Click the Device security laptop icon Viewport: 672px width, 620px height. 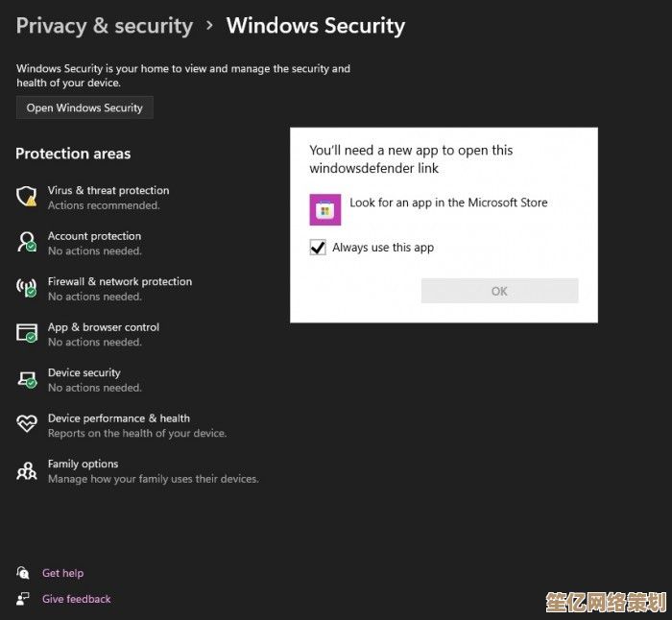coord(27,379)
